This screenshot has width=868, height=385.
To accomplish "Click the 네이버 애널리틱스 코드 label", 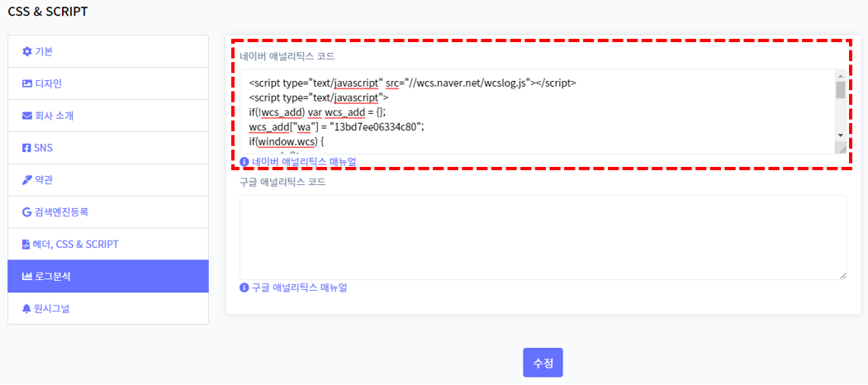I will 287,56.
